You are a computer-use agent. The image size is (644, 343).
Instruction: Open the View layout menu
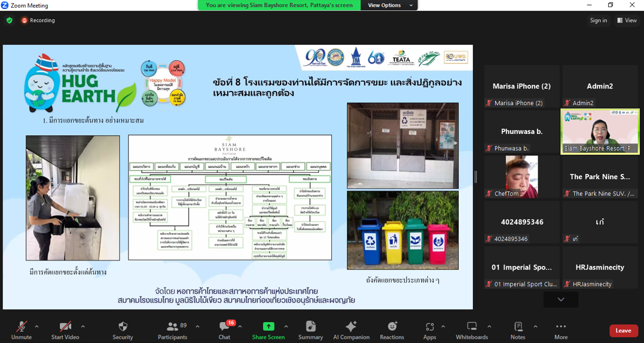click(x=628, y=20)
